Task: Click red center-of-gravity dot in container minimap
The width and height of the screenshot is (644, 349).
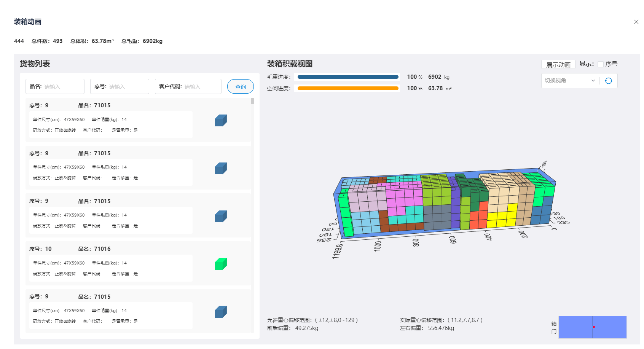Action: point(593,327)
